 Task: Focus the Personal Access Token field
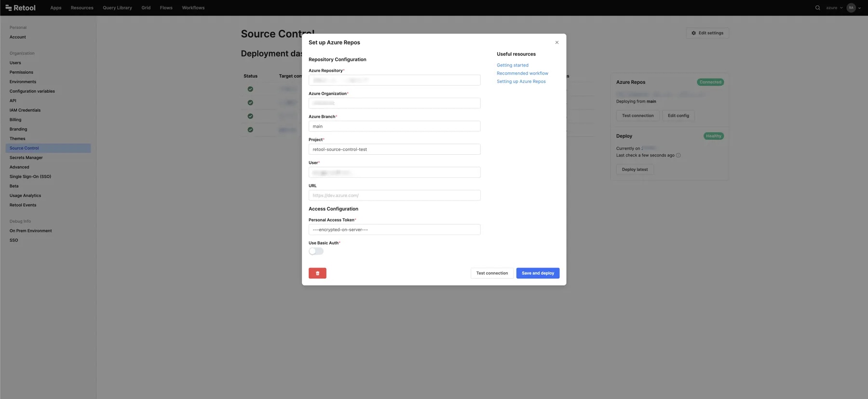pos(394,229)
